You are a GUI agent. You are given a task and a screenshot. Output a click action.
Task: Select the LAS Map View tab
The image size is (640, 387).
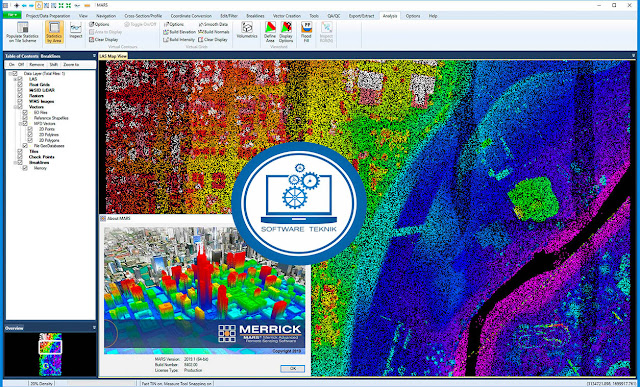click(113, 56)
